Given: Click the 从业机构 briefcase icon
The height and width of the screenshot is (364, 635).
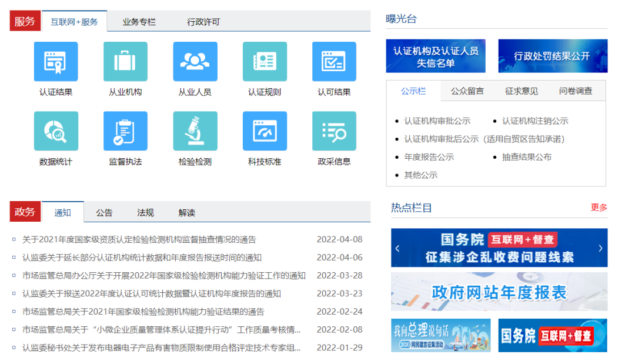Looking at the screenshot, I should click(125, 62).
